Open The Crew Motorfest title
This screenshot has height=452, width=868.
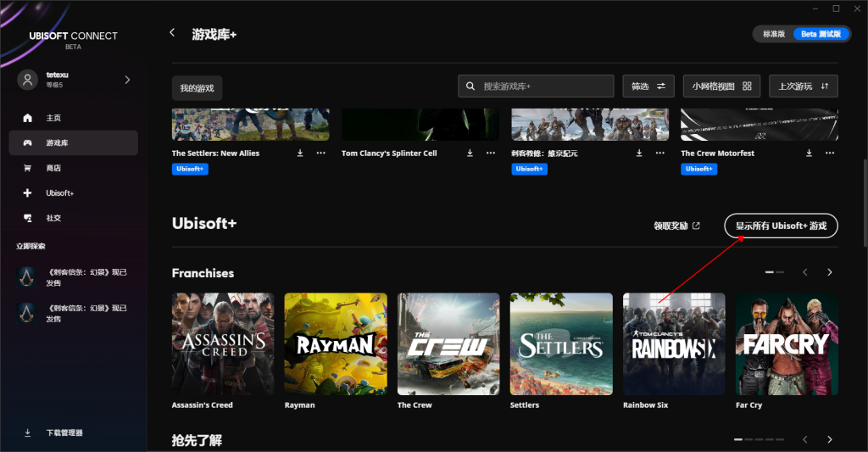[x=717, y=153]
